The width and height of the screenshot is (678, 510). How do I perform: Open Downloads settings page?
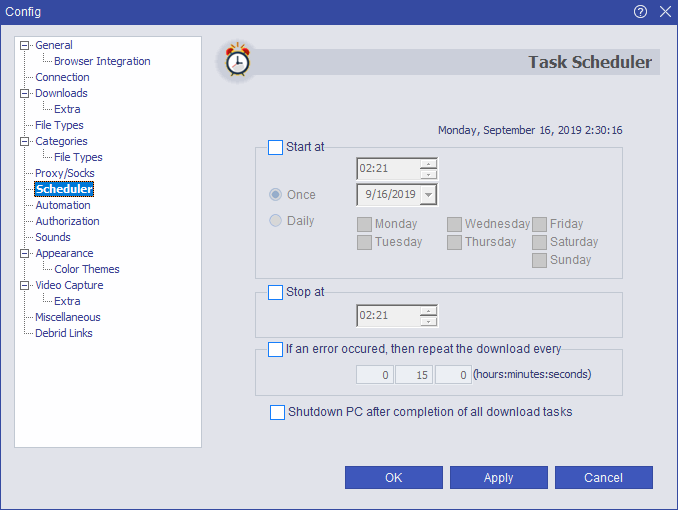(61, 93)
